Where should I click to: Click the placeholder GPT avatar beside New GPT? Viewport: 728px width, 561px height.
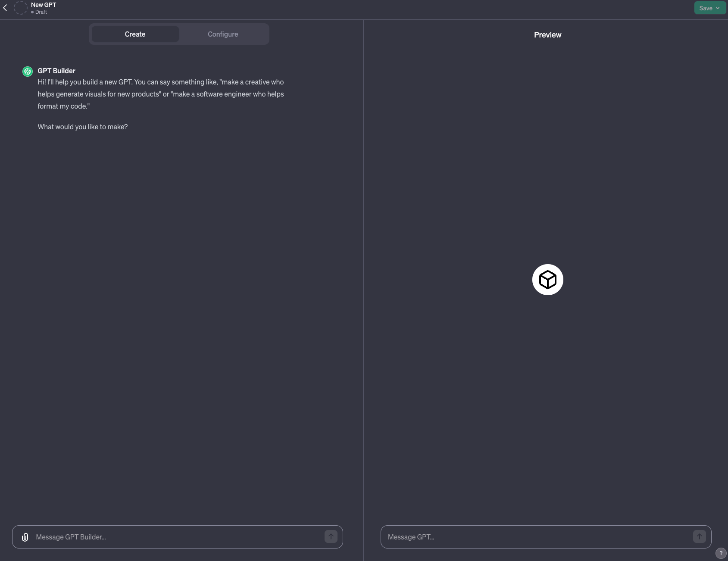pos(21,8)
